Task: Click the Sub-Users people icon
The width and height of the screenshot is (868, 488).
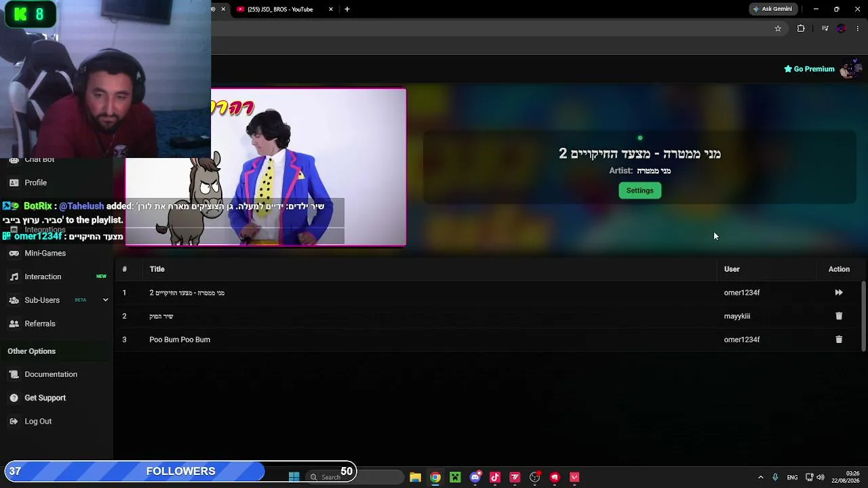Action: [14, 300]
